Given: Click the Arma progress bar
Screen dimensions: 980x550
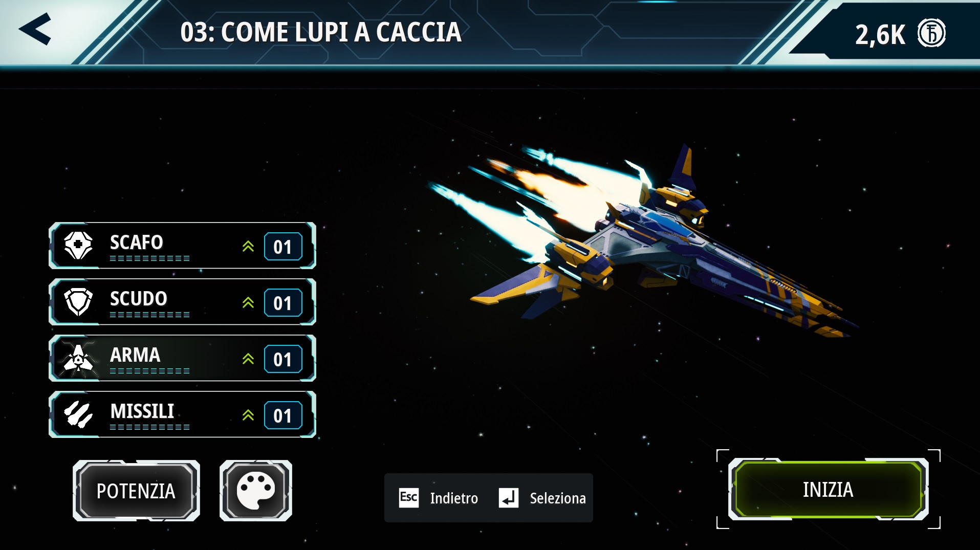Looking at the screenshot, I should [149, 371].
